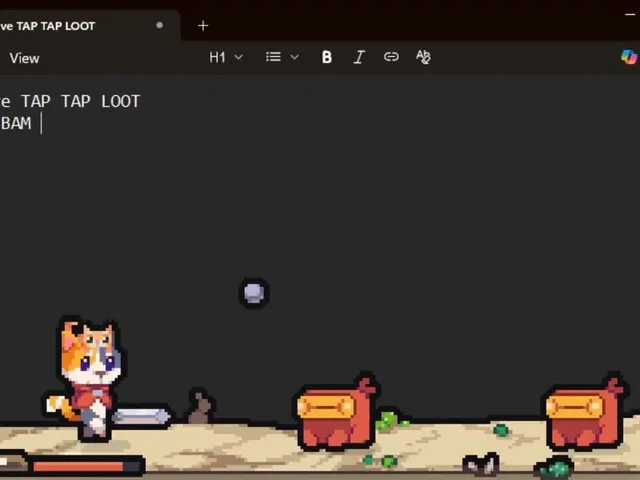This screenshot has width=640, height=480.
Task: Click the TAP TAP LOOT heading text in the editor
Action: 80,101
